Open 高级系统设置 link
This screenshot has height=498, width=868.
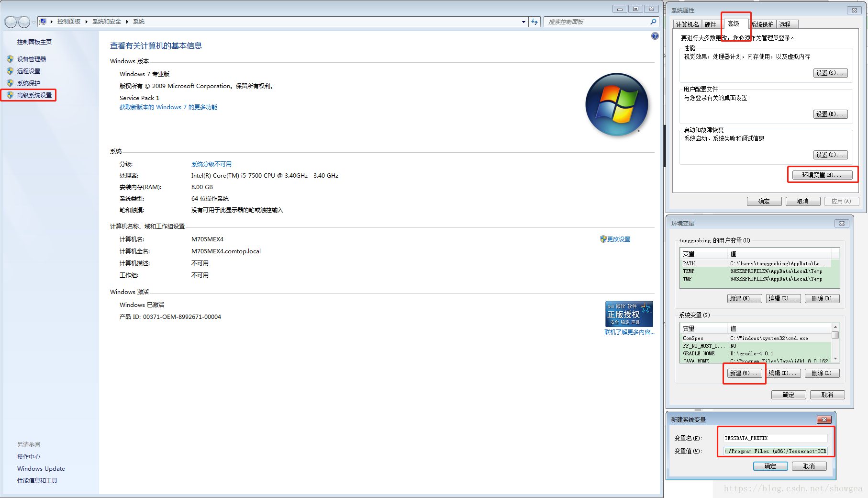point(34,95)
